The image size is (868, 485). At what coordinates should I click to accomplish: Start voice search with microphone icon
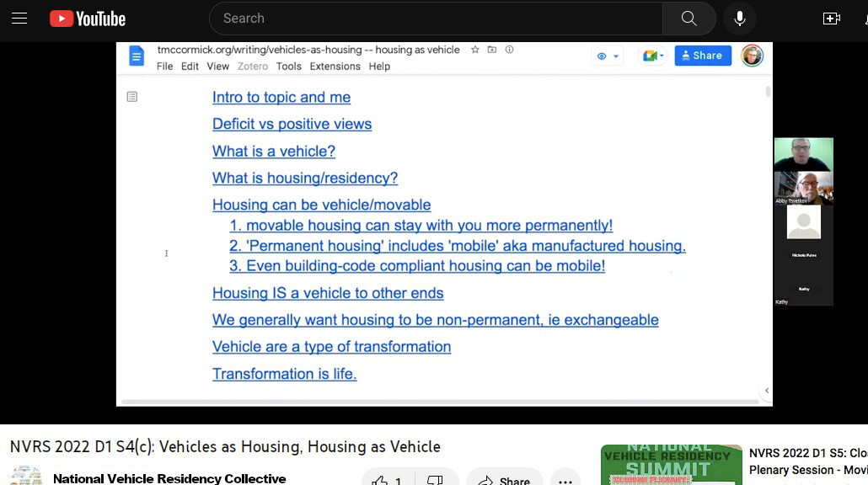[x=739, y=19]
